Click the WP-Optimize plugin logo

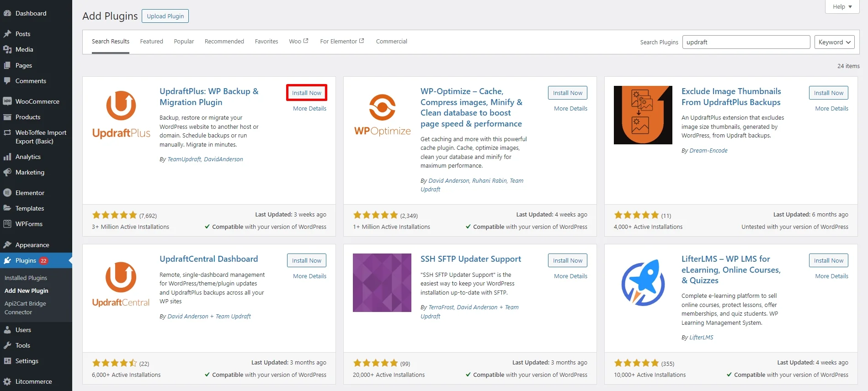tap(382, 115)
